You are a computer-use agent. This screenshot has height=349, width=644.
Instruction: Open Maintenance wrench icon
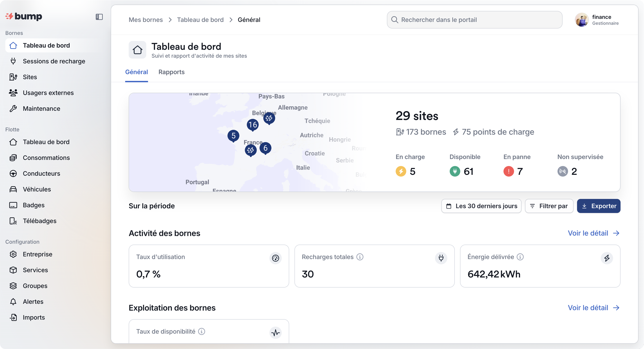click(x=13, y=109)
